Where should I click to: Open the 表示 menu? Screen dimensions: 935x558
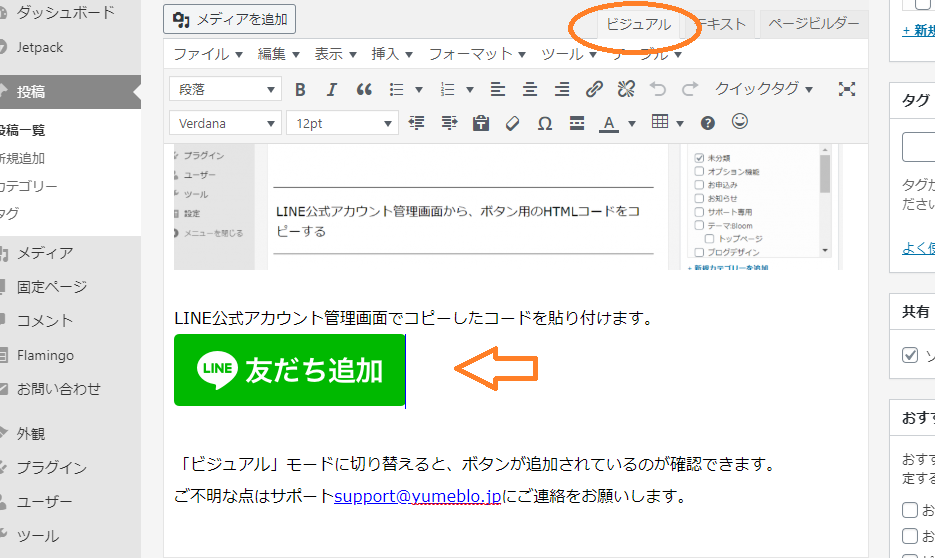pos(335,54)
